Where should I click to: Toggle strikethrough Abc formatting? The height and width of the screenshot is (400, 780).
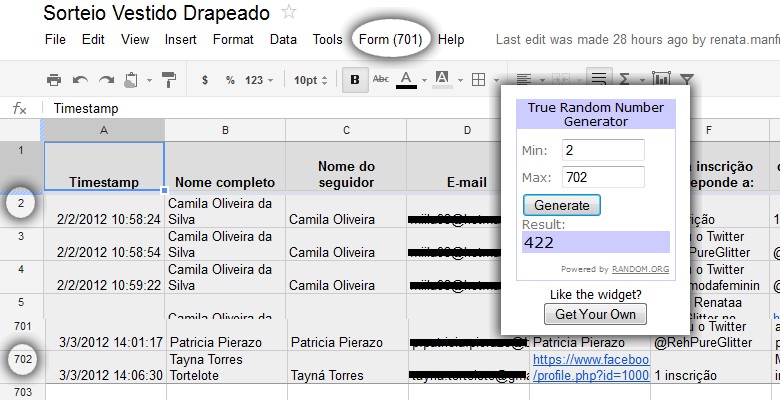(x=381, y=79)
